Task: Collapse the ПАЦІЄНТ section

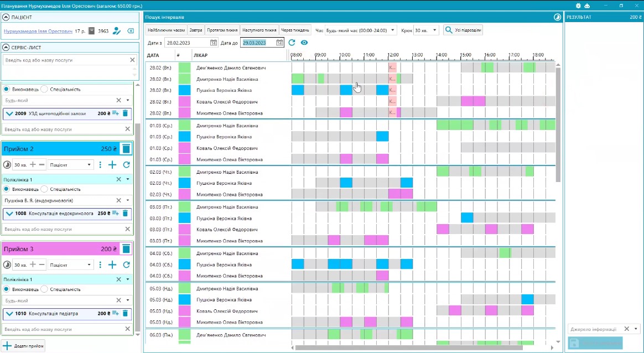Action: coord(6,17)
